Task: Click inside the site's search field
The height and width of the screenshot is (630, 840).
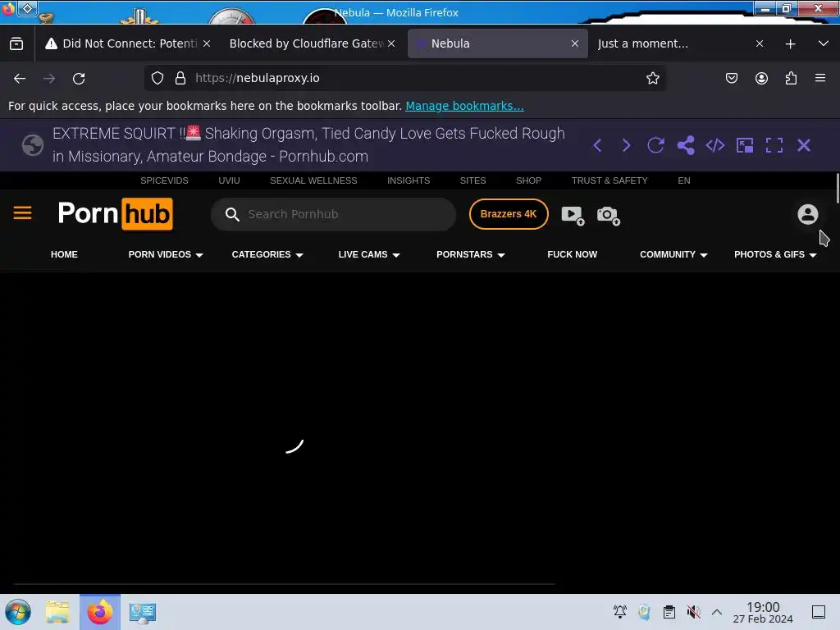Action: click(x=333, y=214)
